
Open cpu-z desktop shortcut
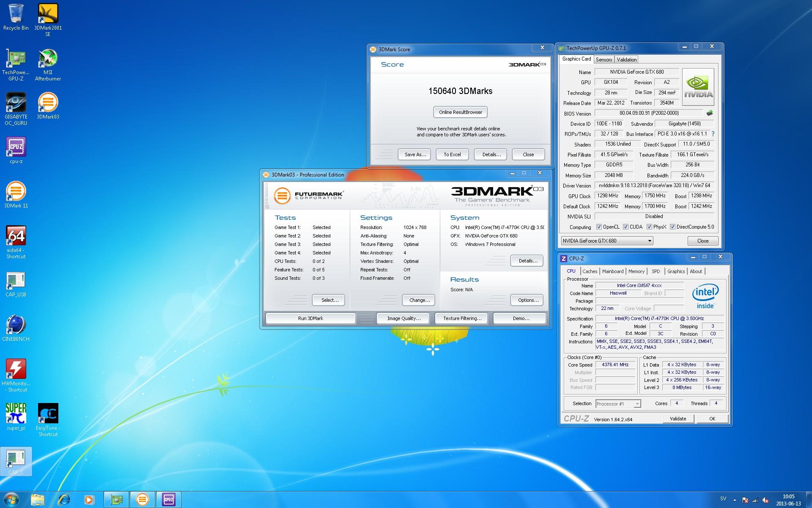click(16, 151)
